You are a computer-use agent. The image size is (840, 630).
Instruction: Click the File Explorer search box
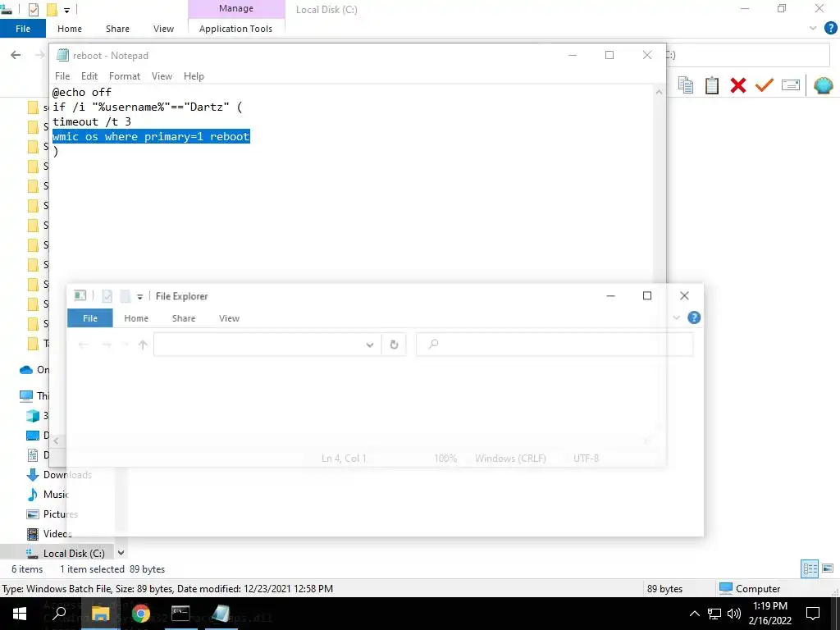(x=555, y=345)
